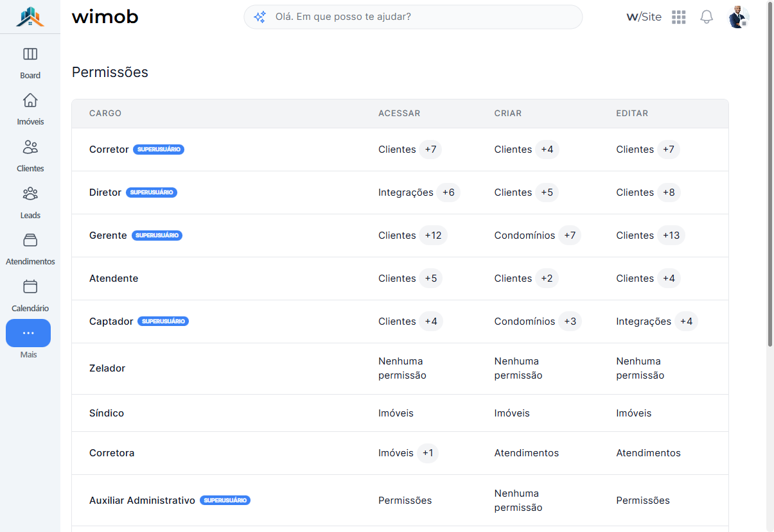
Task: Open the Leads section
Action: (30, 203)
